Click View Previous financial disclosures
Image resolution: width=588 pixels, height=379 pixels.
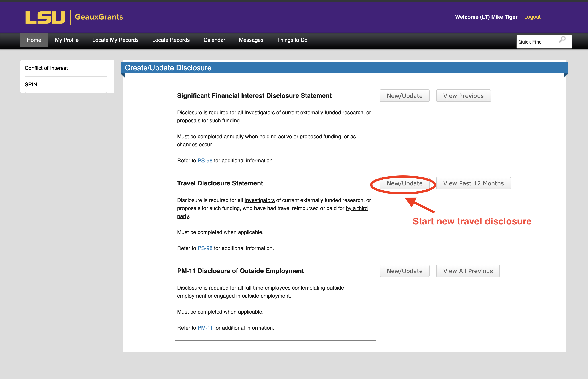click(463, 96)
